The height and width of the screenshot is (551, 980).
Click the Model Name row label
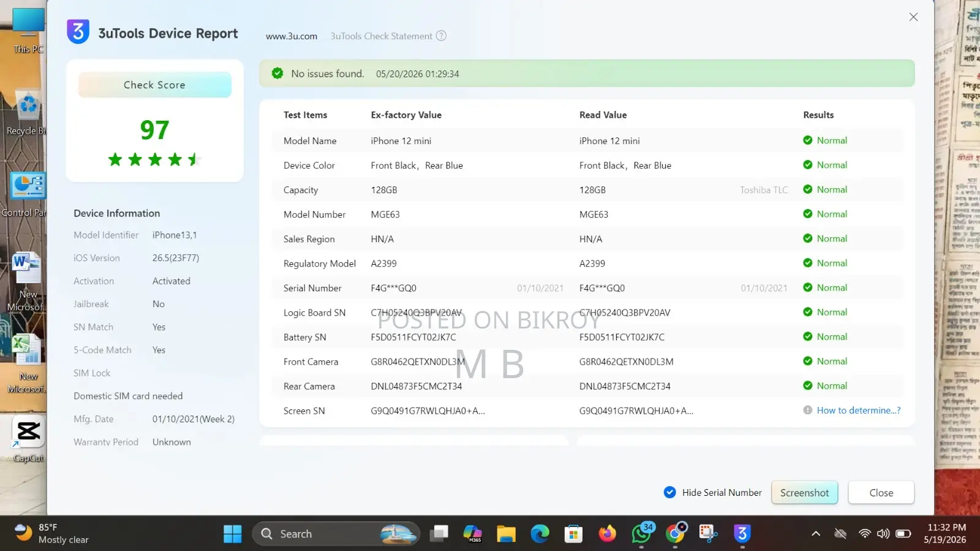(x=310, y=141)
